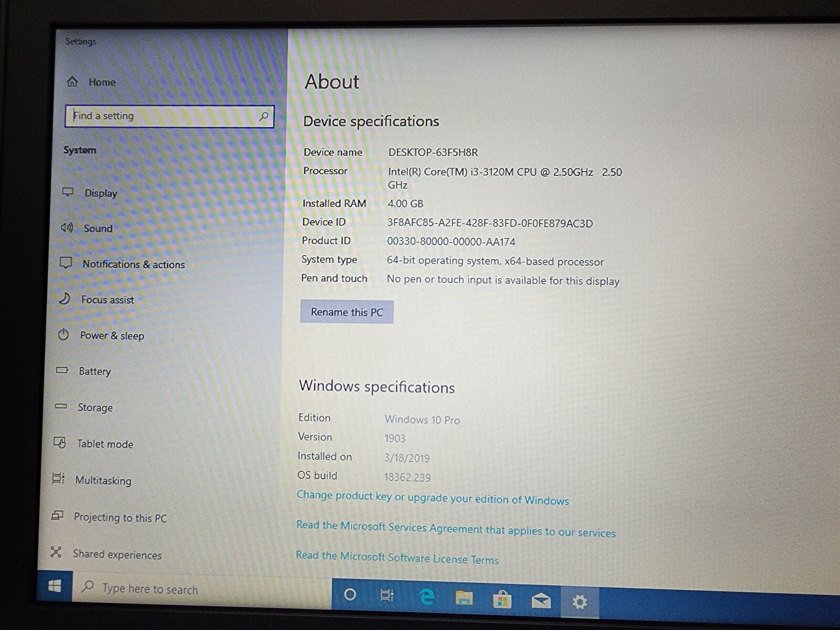Open Task View on the taskbar

coord(387,595)
